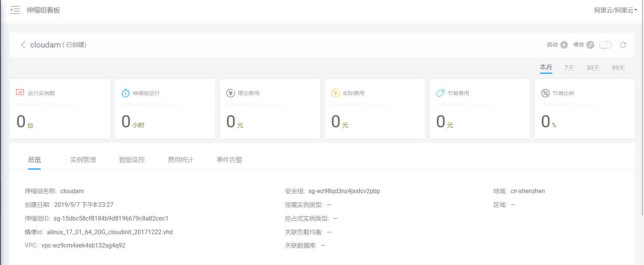Image resolution: width=644 pixels, height=265 pixels.
Task: Click the 运行实例数 card icon
Action: coord(20,93)
